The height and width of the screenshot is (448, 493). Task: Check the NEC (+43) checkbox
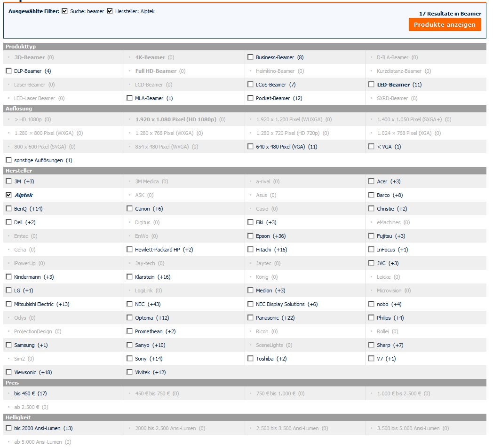[129, 304]
